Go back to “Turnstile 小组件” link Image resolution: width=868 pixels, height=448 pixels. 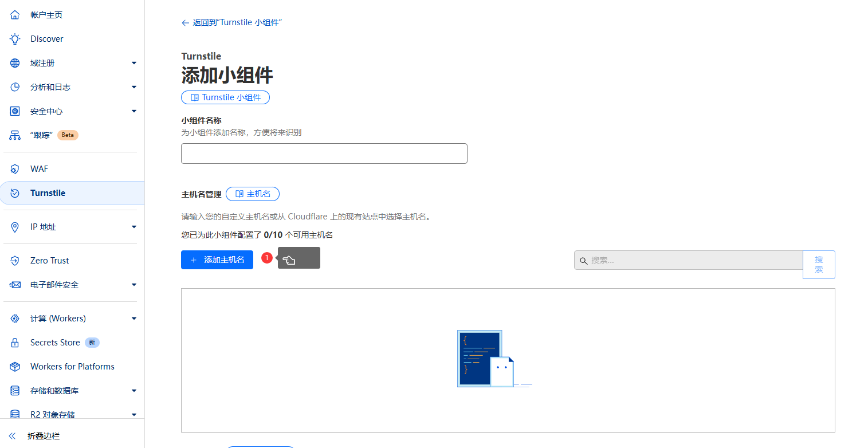pos(232,22)
